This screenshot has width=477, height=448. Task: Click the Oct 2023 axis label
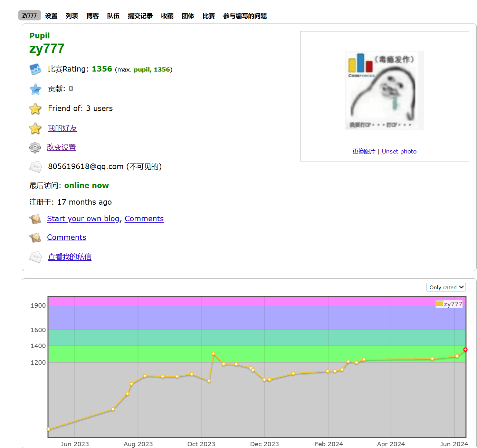click(x=201, y=444)
